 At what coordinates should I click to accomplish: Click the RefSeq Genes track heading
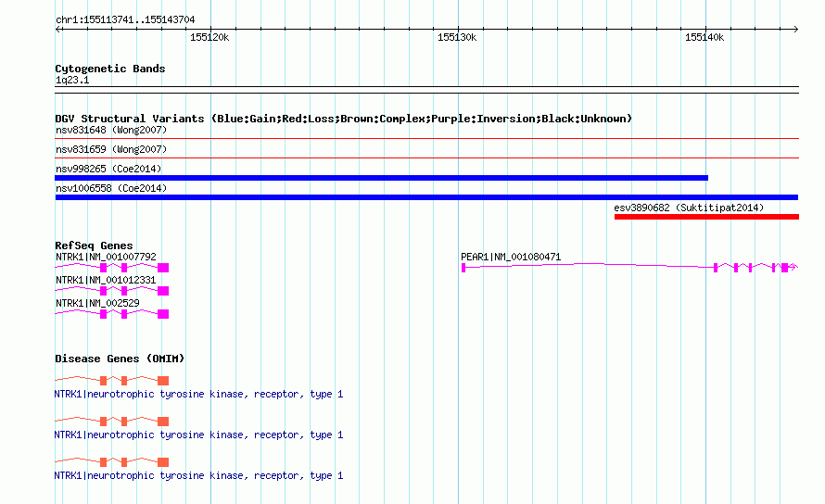coord(94,246)
